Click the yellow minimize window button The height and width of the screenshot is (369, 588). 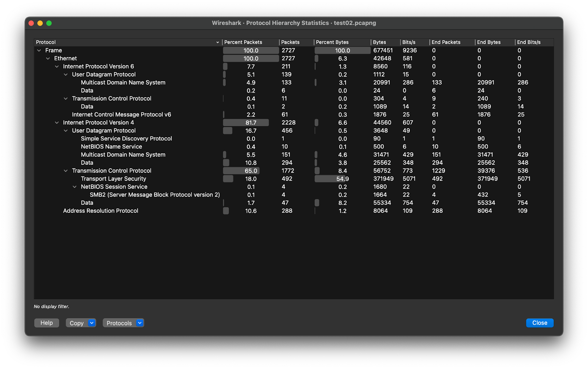point(40,23)
